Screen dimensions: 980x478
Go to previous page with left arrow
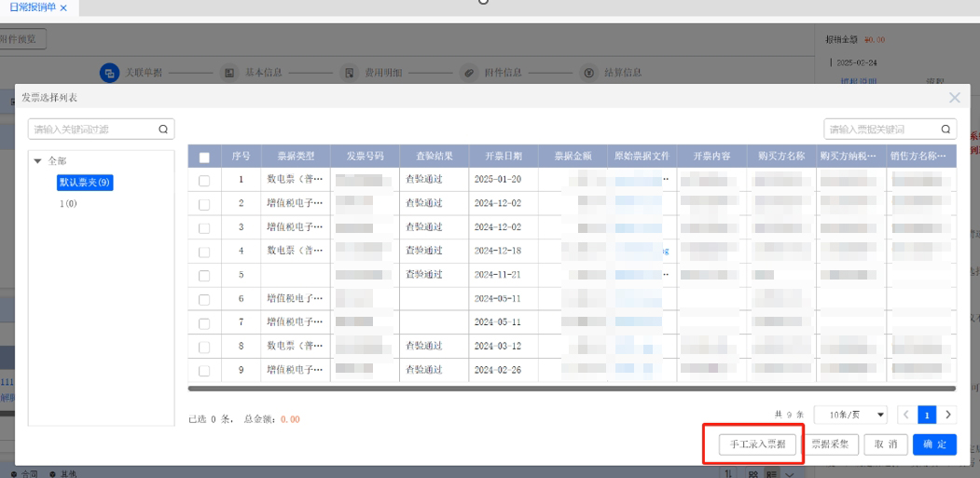906,415
